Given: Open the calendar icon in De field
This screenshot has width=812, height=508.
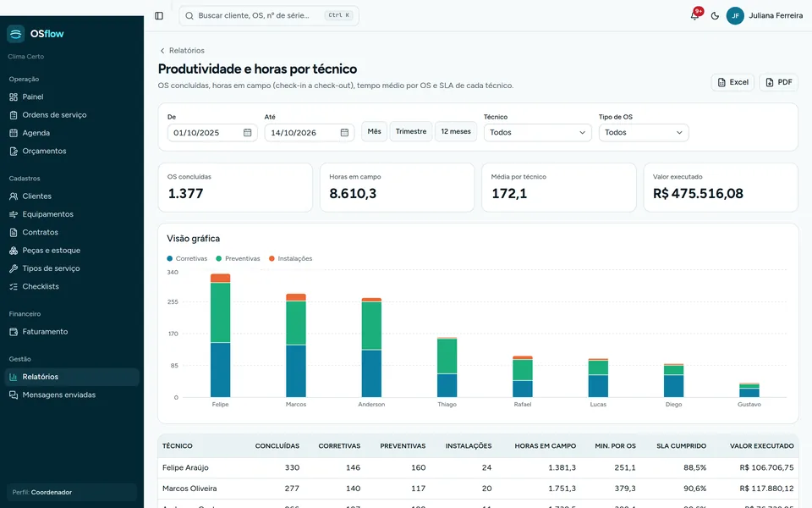Looking at the screenshot, I should click(248, 133).
